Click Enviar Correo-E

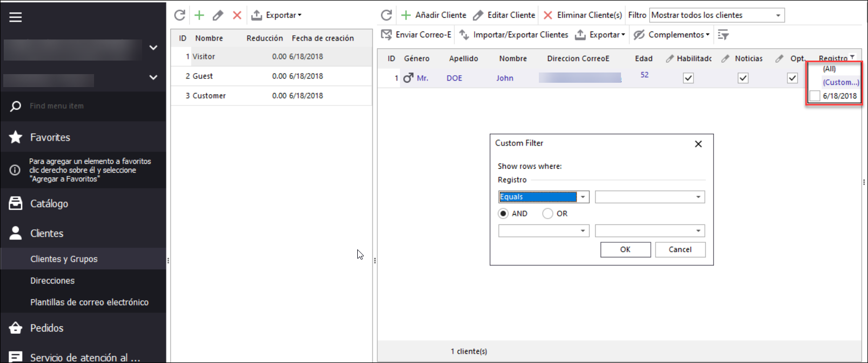416,35
